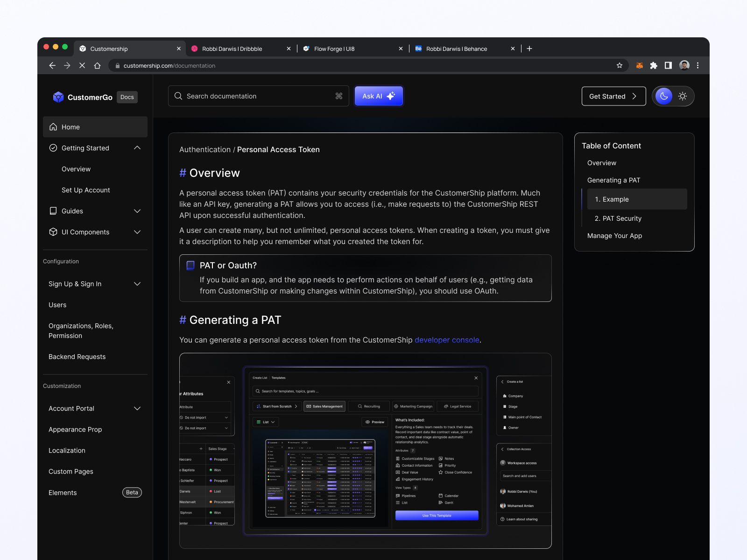Switch theme to light mode using the sun toggle
This screenshot has height=560, width=747.
(x=682, y=96)
